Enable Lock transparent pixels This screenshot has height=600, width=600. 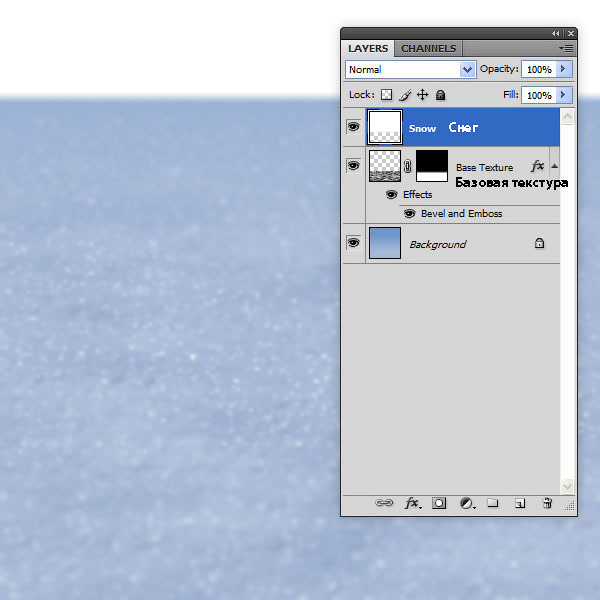386,95
